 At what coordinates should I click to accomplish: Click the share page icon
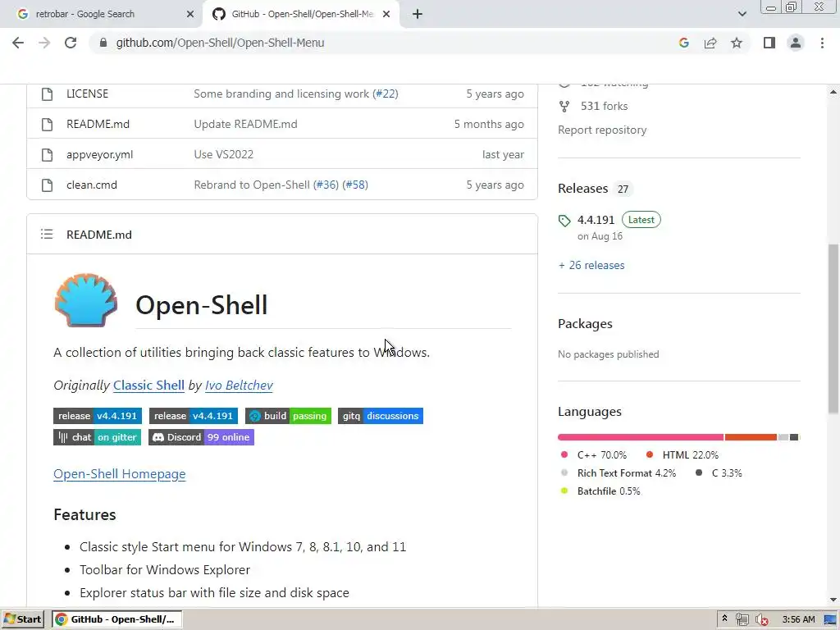pyautogui.click(x=710, y=43)
